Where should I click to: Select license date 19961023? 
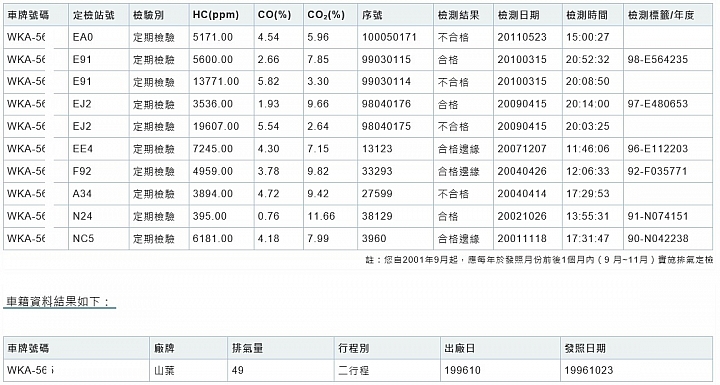pyautogui.click(x=589, y=370)
